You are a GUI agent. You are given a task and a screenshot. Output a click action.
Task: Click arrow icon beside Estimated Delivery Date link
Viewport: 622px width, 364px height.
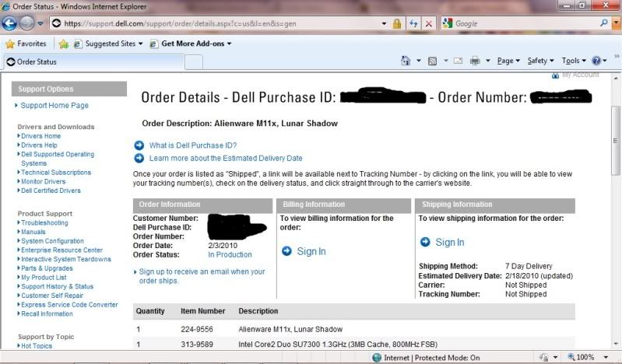coord(139,158)
